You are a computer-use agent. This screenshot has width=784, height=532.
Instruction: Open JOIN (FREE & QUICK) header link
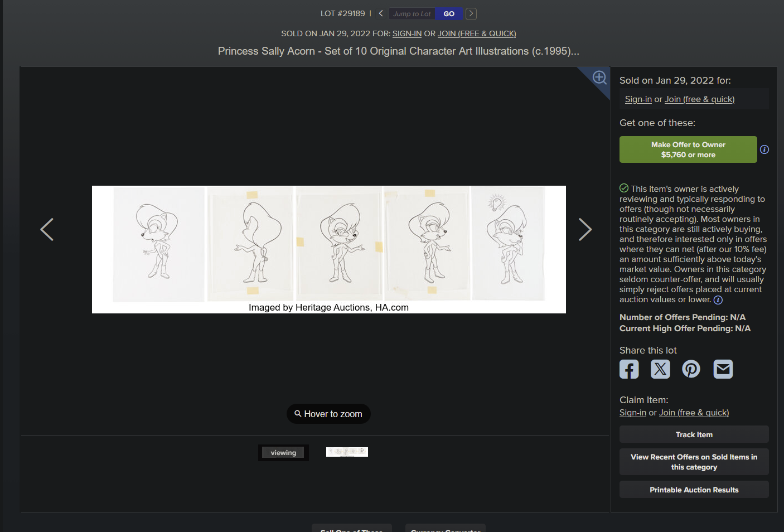click(477, 33)
